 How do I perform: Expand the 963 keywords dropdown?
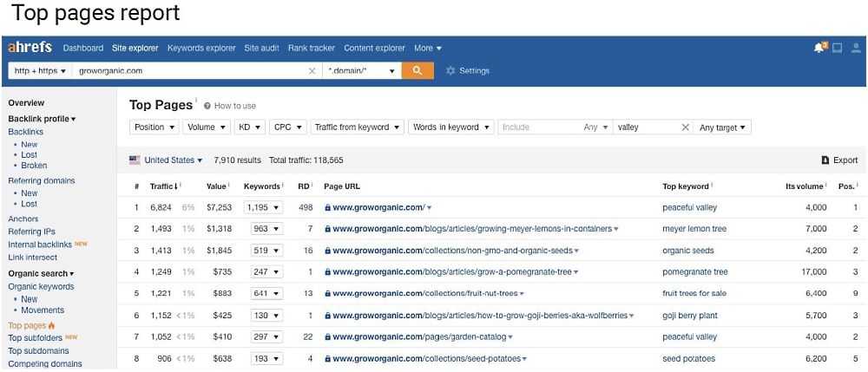coord(266,229)
